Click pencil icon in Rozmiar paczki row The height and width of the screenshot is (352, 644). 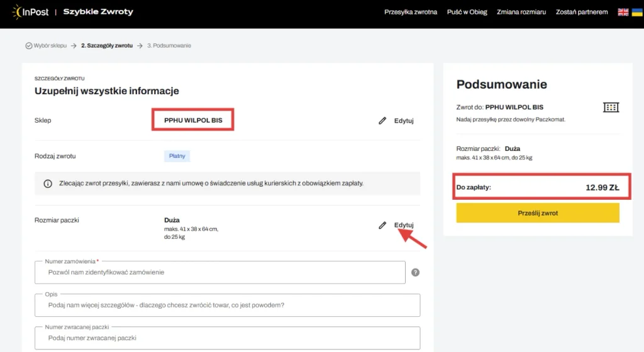(382, 225)
